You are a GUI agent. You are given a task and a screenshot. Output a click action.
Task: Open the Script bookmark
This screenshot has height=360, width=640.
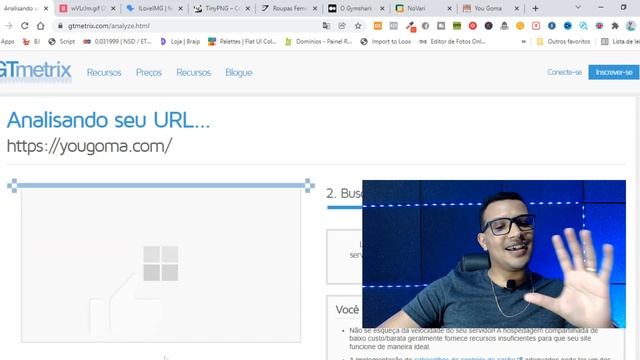(62, 41)
